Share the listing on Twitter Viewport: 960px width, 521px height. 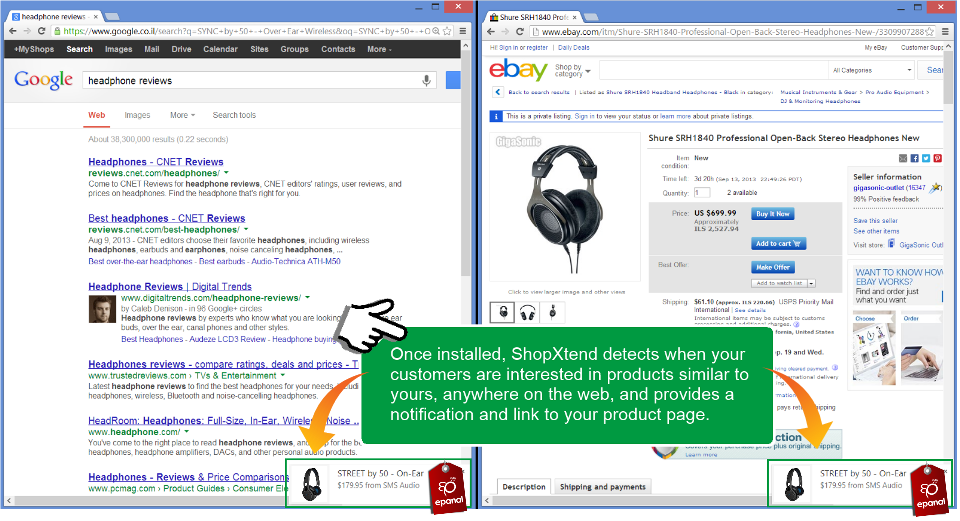[926, 158]
